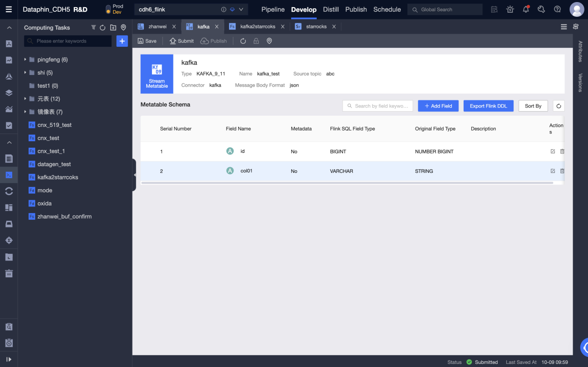
Task: Open the help question-mark icon
Action: (557, 9)
